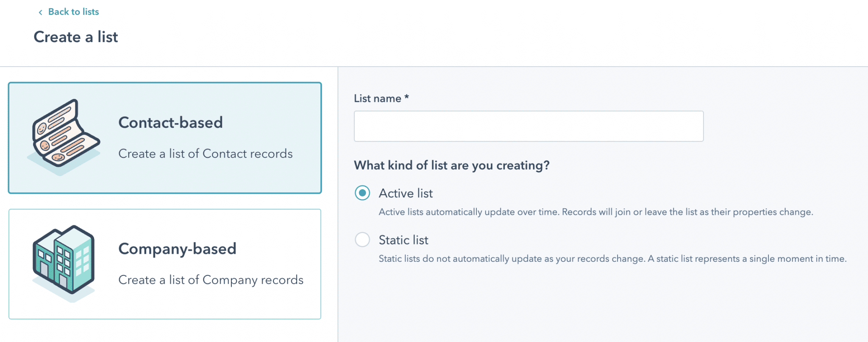Focus the List name input field
Screen dimensions: 868x342
529,126
